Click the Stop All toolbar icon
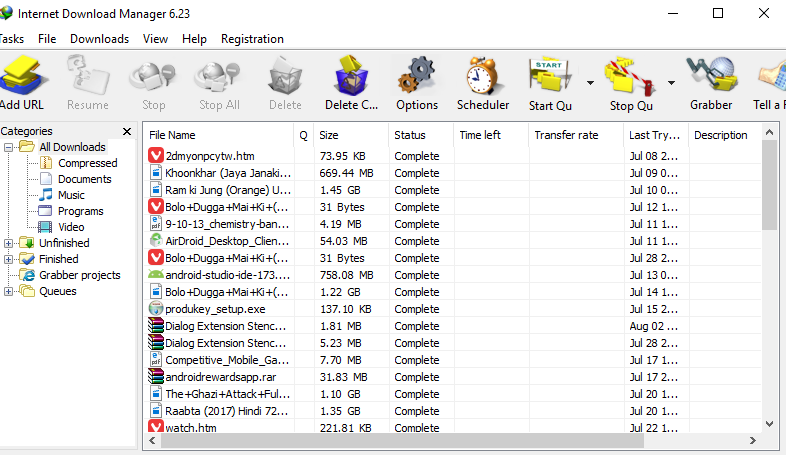Image resolution: width=786 pixels, height=455 pixels. pyautogui.click(x=219, y=78)
